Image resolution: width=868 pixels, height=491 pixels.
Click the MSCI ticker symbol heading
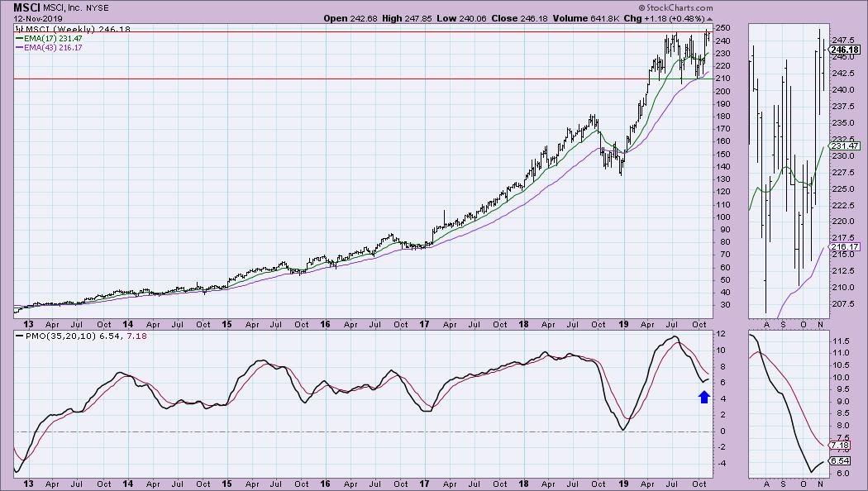point(26,7)
